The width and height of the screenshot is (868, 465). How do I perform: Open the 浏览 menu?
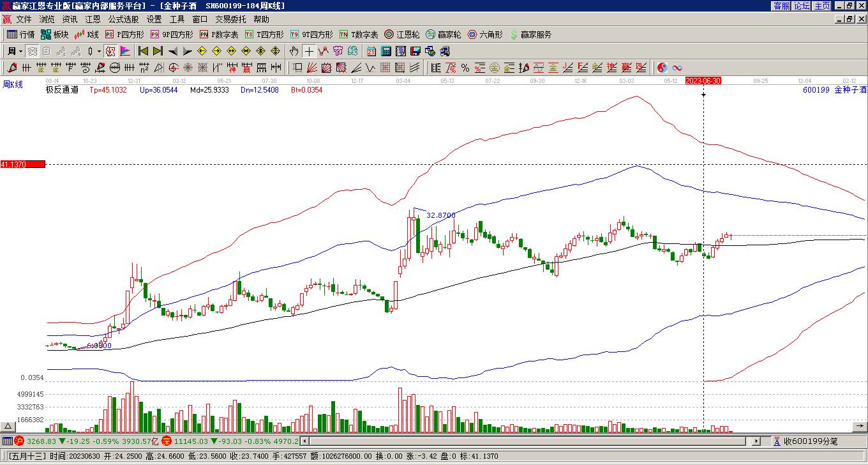(x=47, y=19)
